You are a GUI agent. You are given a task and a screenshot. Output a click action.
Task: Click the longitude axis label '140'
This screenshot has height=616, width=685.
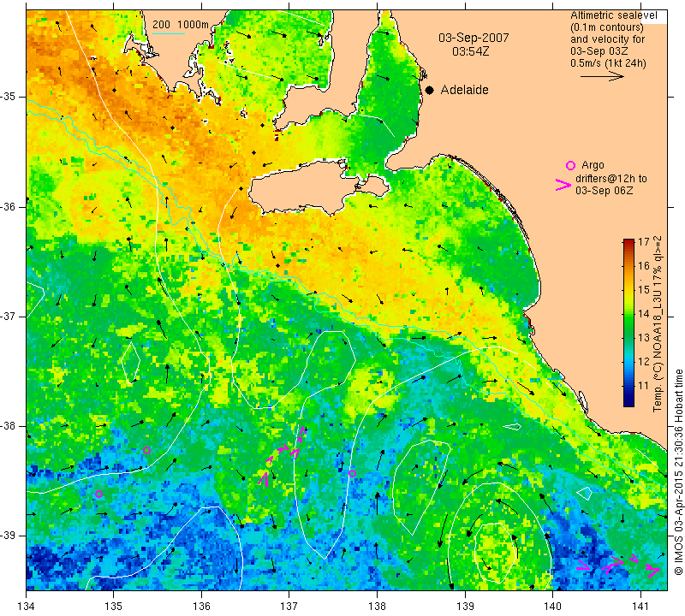pyautogui.click(x=552, y=607)
